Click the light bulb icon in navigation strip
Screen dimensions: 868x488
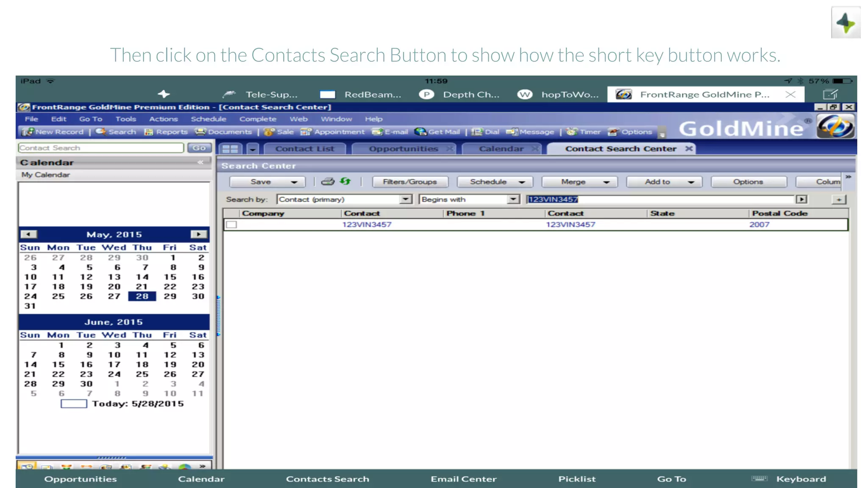click(165, 466)
